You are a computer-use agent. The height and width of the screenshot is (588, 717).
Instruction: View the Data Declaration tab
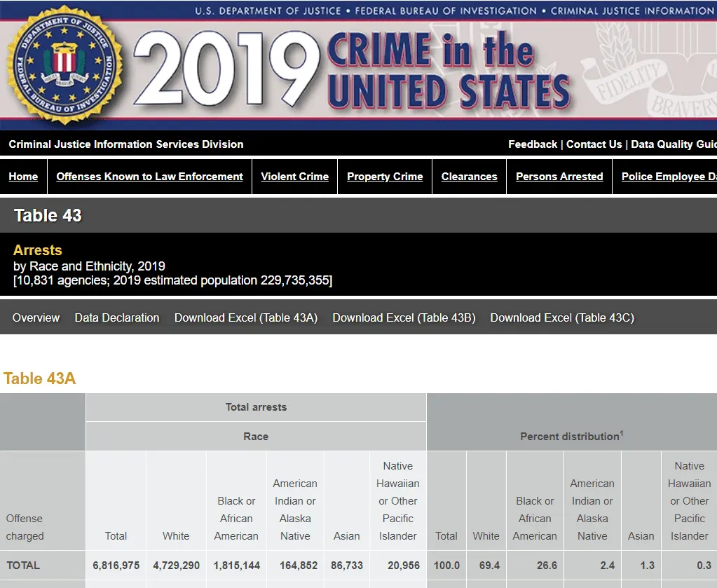tap(117, 317)
